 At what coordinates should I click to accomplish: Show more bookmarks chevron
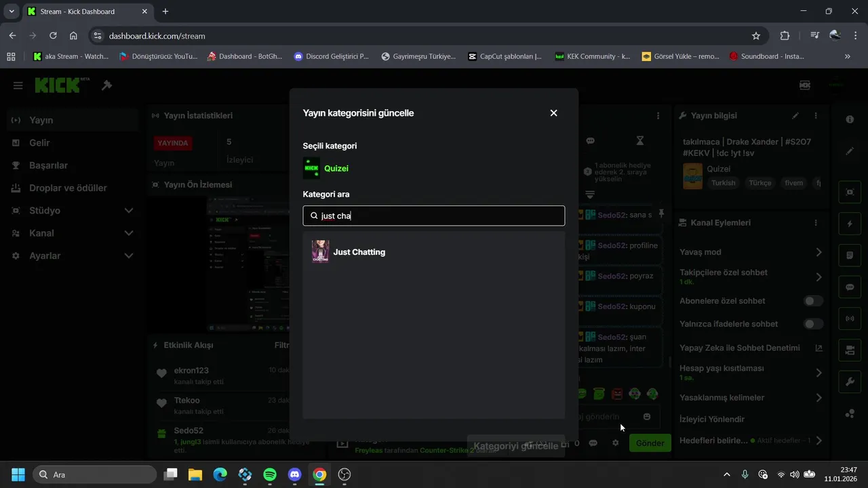pyautogui.click(x=847, y=56)
